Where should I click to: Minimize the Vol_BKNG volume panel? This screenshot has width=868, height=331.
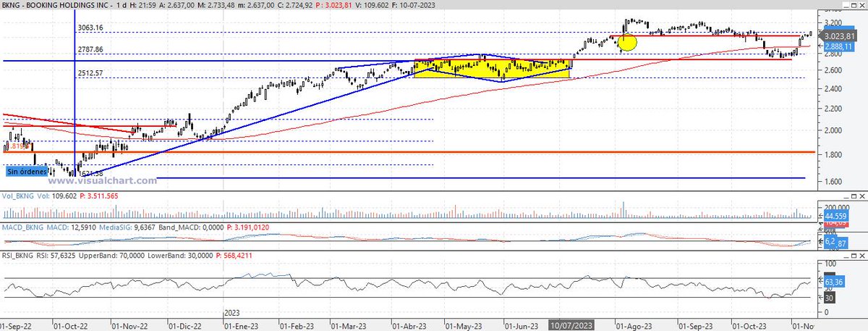(846, 196)
